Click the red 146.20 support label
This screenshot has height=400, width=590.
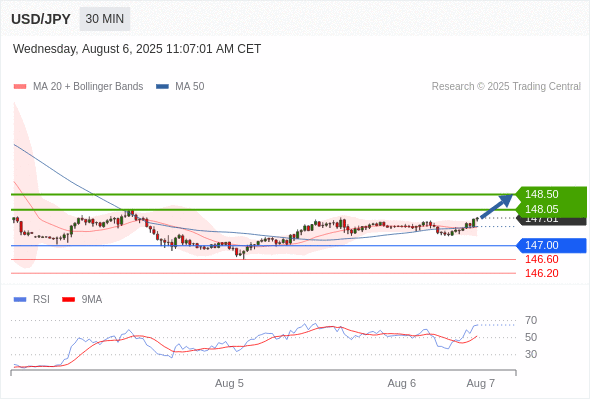[x=541, y=273]
